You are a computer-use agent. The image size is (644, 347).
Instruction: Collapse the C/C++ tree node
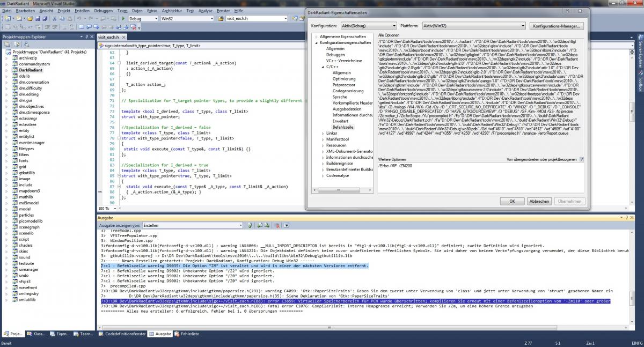pyautogui.click(x=323, y=67)
